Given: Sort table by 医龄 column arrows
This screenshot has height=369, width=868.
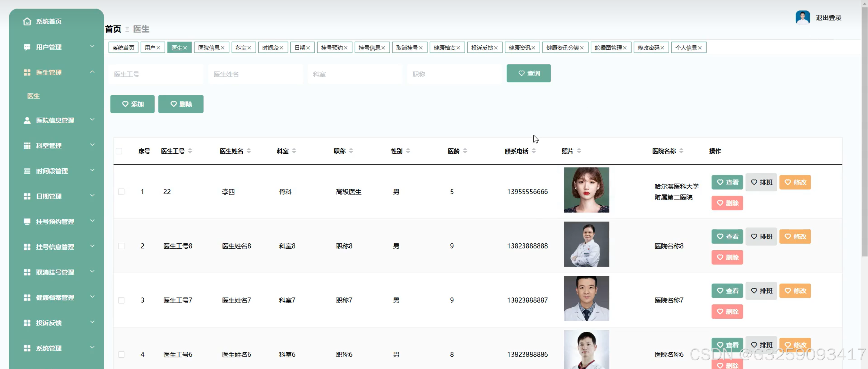Looking at the screenshot, I should pos(465,151).
